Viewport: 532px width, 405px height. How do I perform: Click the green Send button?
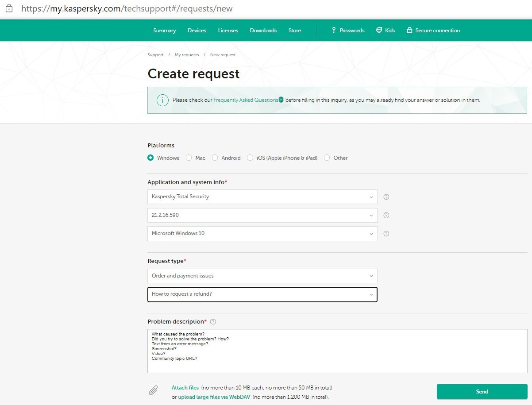point(482,392)
